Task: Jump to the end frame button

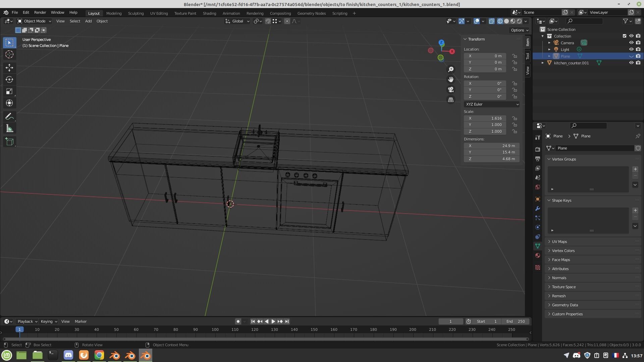Action: point(287,321)
